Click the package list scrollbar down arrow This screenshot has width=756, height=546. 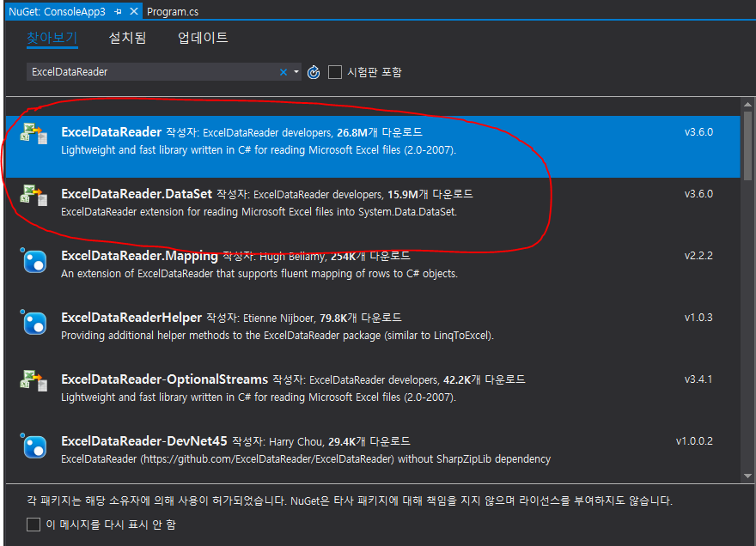pyautogui.click(x=747, y=476)
